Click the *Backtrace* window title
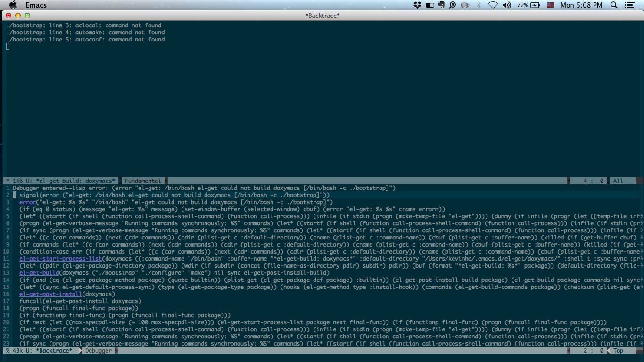This screenshot has height=362, width=644. (x=322, y=16)
